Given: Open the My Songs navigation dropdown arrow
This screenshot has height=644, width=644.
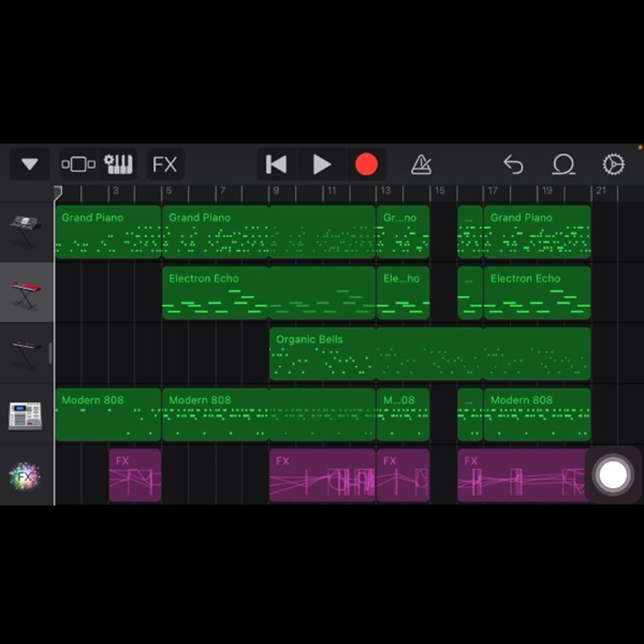Looking at the screenshot, I should pyautogui.click(x=29, y=164).
